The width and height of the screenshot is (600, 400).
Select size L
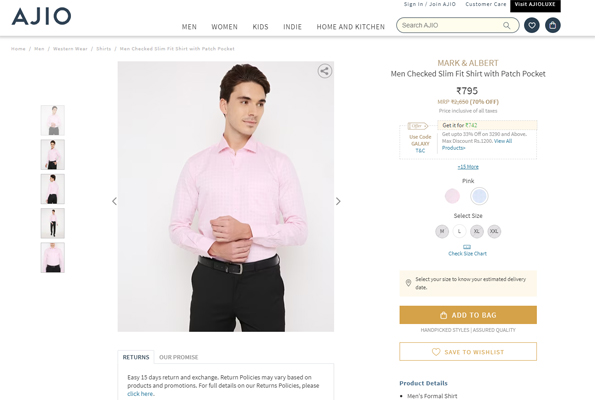[x=460, y=231]
